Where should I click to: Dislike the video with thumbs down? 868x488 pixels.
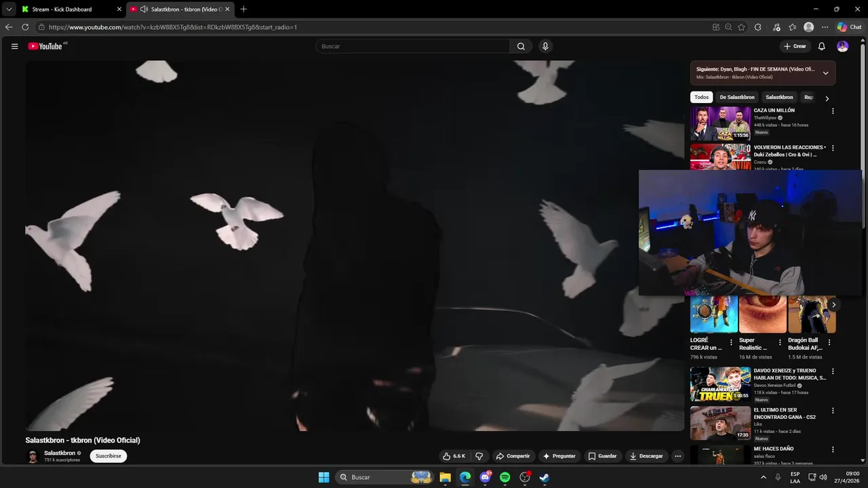pos(479,456)
